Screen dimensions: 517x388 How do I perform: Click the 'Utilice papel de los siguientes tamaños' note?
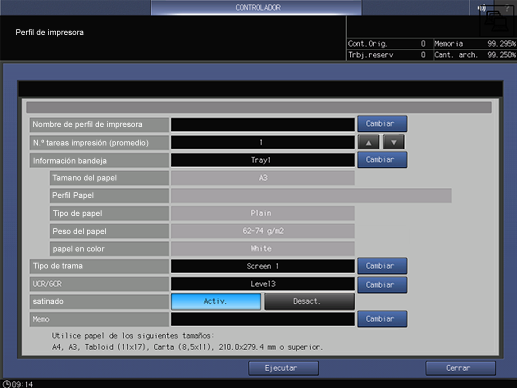pyautogui.click(x=133, y=336)
